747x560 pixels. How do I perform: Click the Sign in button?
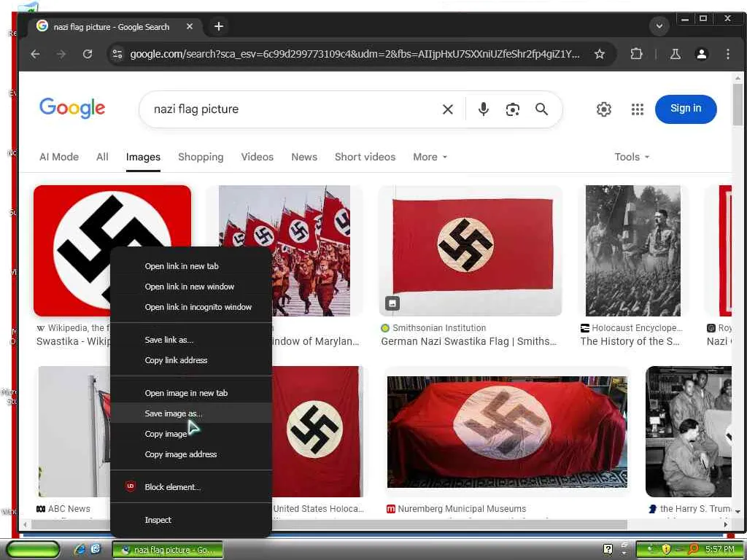(686, 109)
